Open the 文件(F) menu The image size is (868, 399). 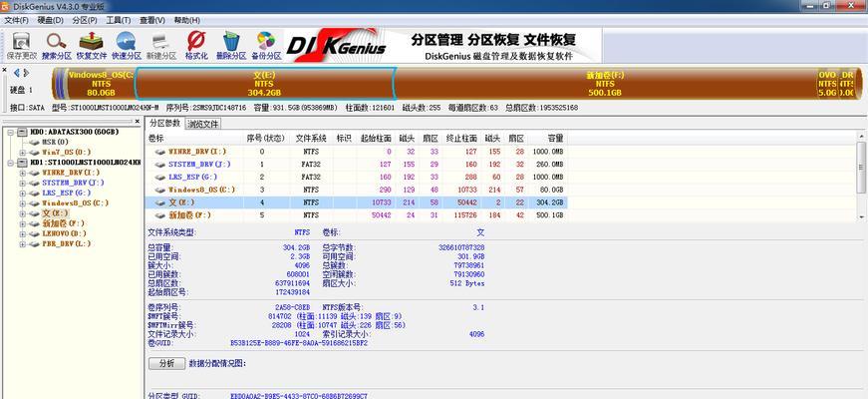point(16,20)
